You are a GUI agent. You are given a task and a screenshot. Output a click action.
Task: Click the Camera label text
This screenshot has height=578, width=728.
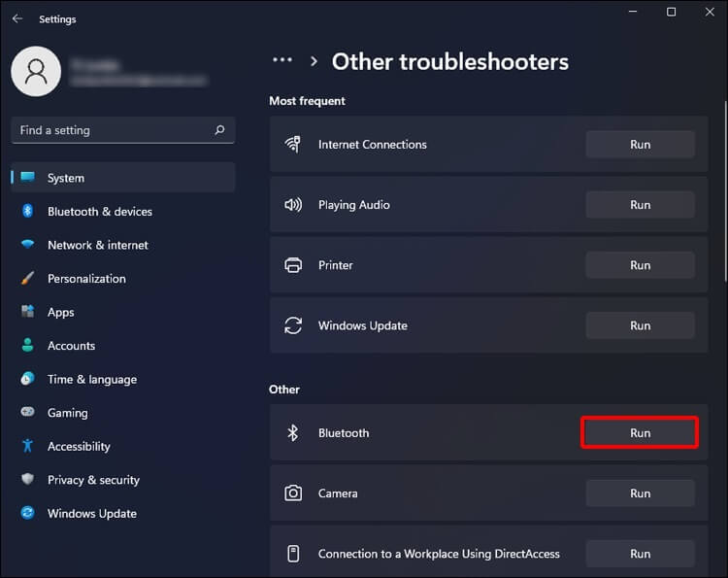click(x=338, y=493)
